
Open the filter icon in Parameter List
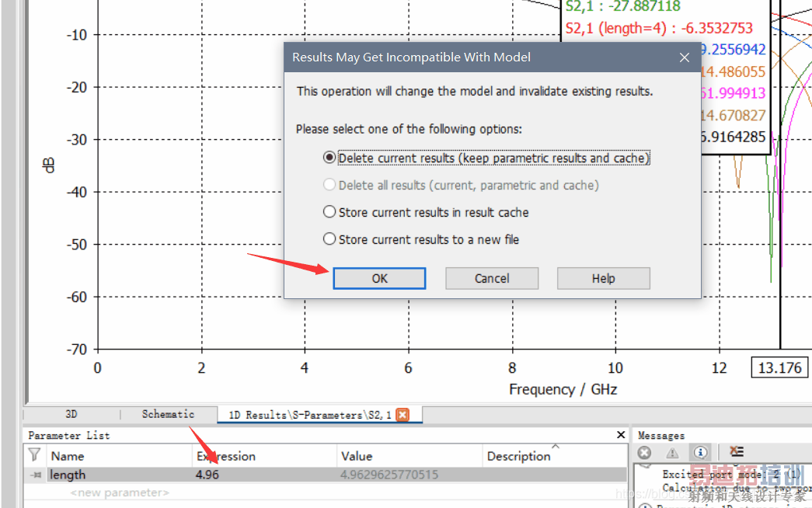(35, 455)
